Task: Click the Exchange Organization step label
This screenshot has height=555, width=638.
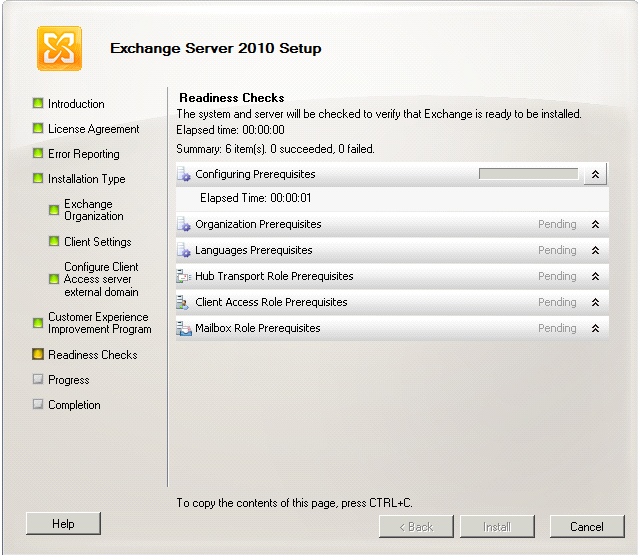Action: (x=94, y=210)
